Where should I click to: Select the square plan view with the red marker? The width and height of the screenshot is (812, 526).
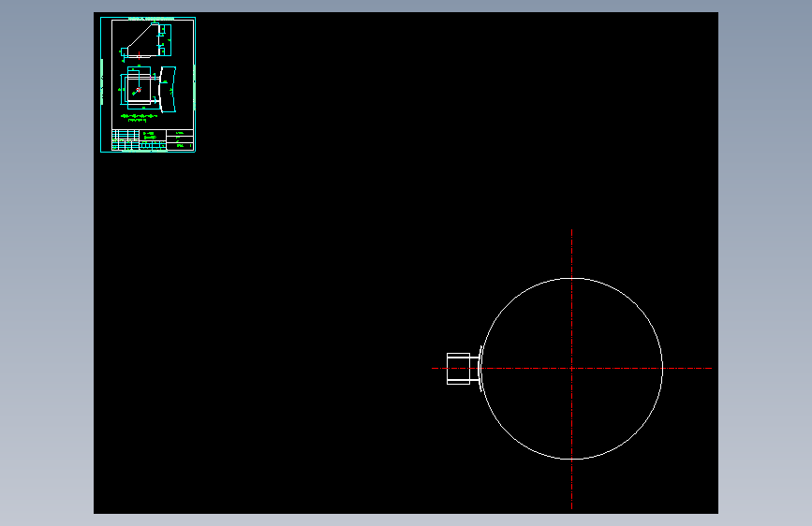140,89
